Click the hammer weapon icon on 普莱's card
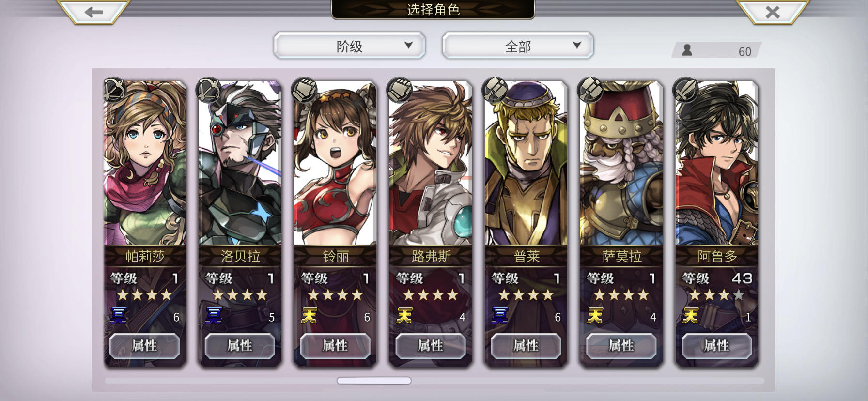 tap(495, 90)
